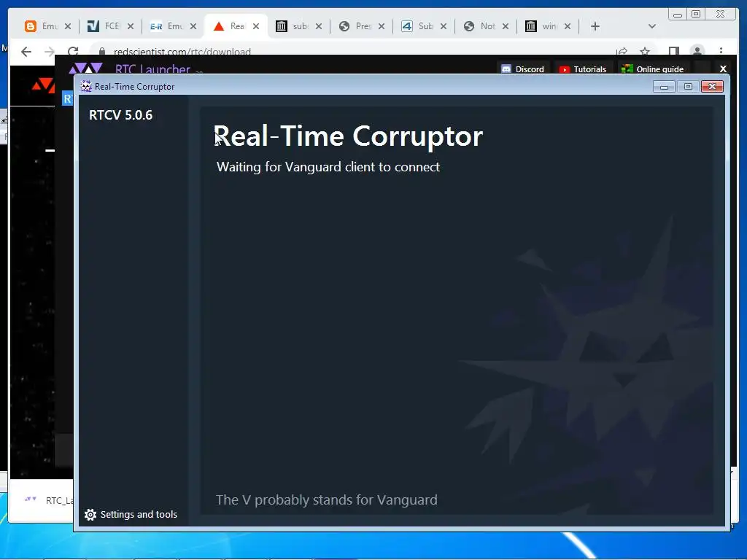Screen dimensions: 747x560
Task: Click the RTC Launcher logo icon
Action: pos(86,68)
